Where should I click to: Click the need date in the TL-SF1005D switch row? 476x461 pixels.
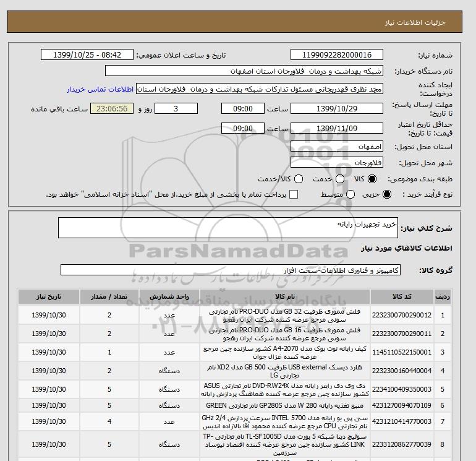click(x=49, y=444)
